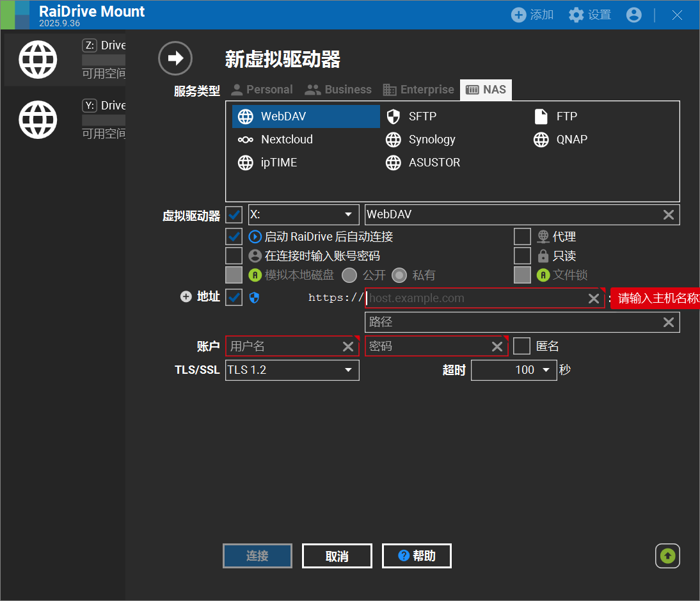Select the Synology globe service icon
This screenshot has width=700, height=601.
pyautogui.click(x=394, y=140)
